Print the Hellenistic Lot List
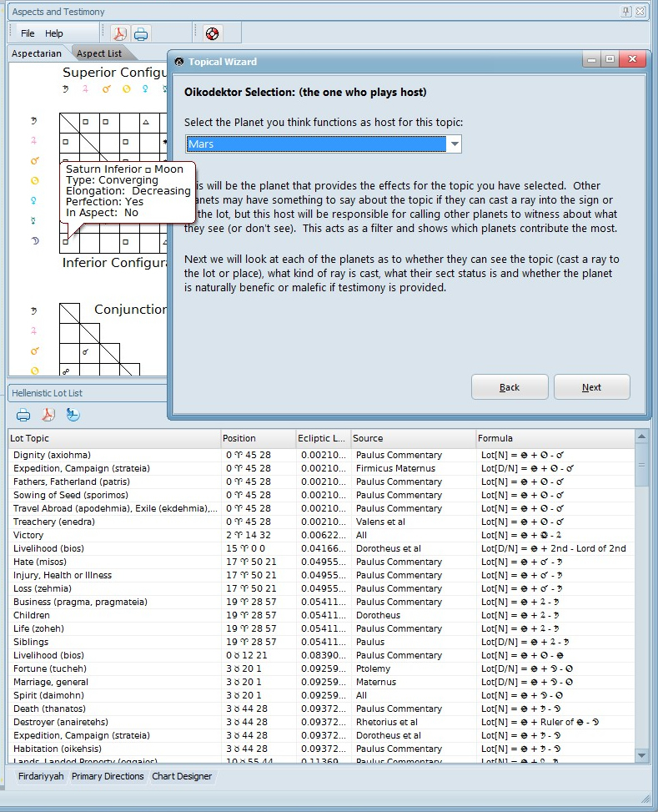 pos(23,415)
